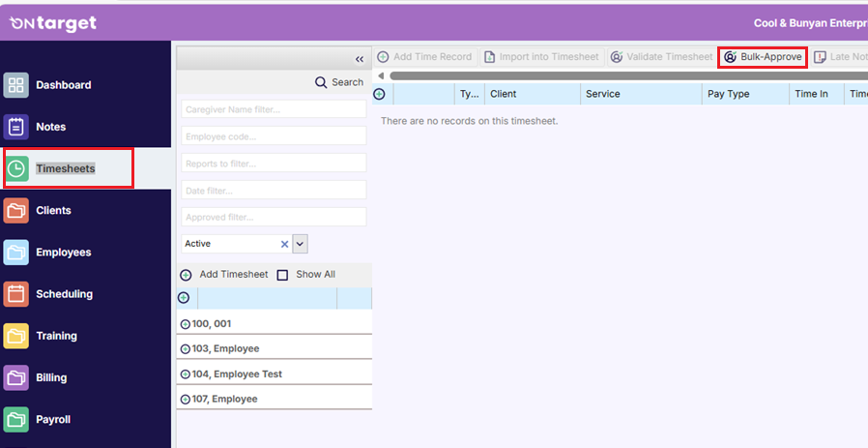Focus the Caregiver Name filter field

(274, 109)
